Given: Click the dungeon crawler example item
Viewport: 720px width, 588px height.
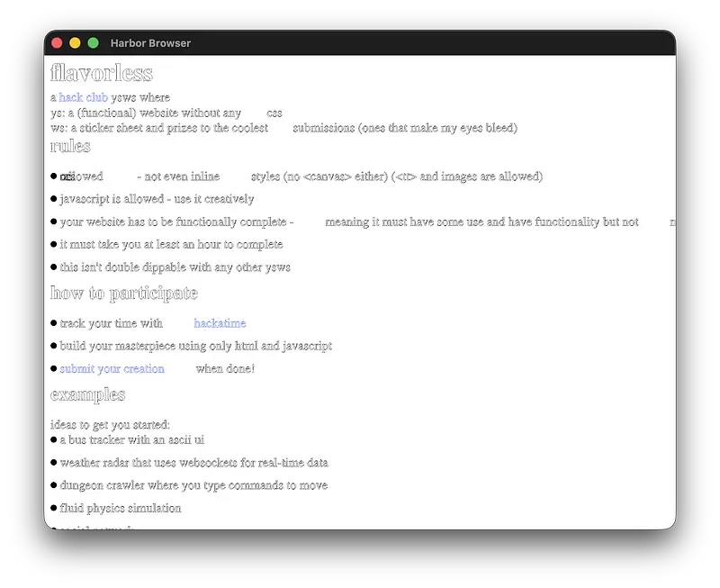Looking at the screenshot, I should (x=193, y=485).
